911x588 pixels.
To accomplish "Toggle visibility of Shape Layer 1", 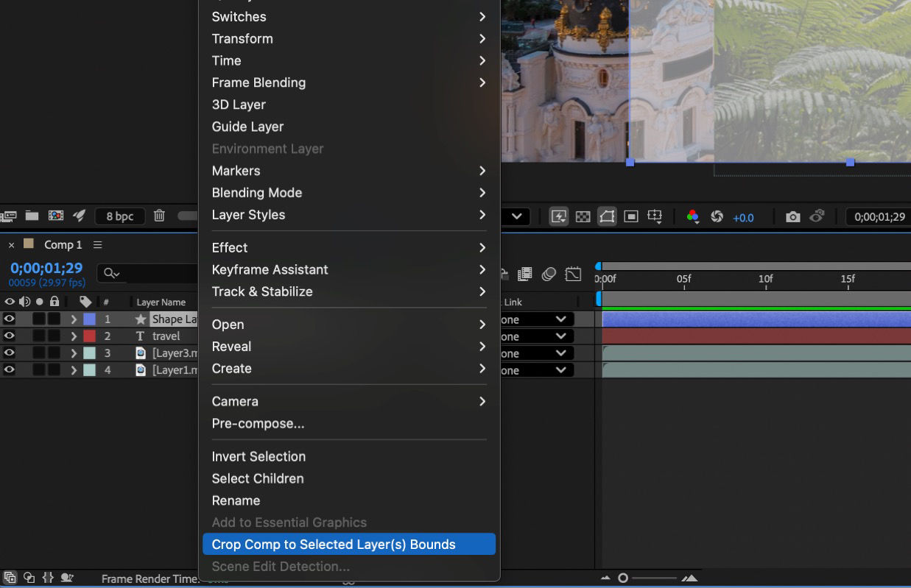I will click(x=10, y=319).
